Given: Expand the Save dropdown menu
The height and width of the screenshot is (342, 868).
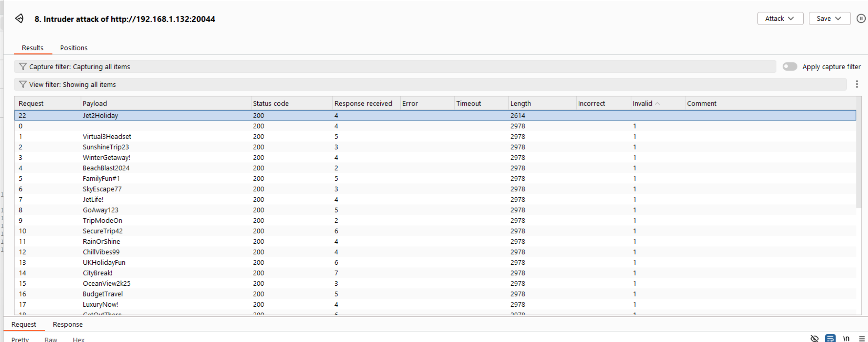Looking at the screenshot, I should (x=829, y=19).
